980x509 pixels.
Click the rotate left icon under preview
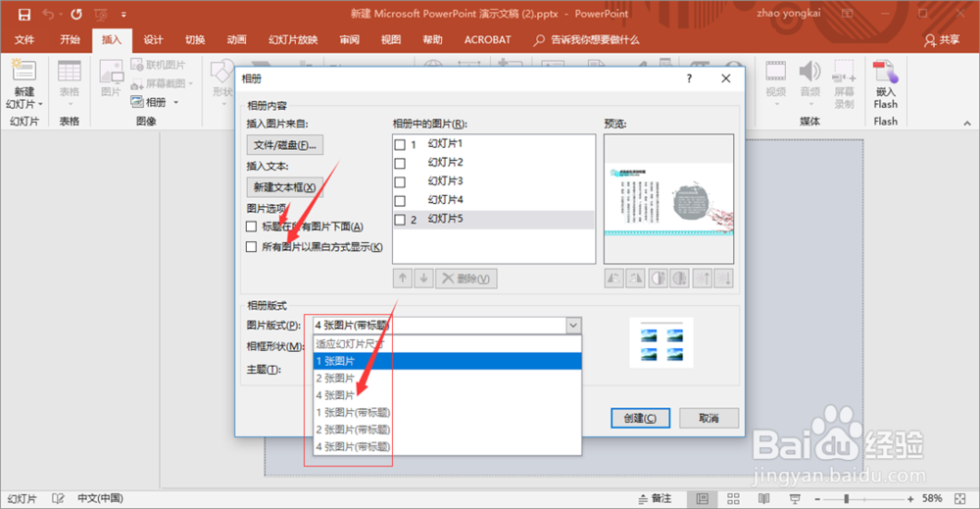(x=614, y=279)
